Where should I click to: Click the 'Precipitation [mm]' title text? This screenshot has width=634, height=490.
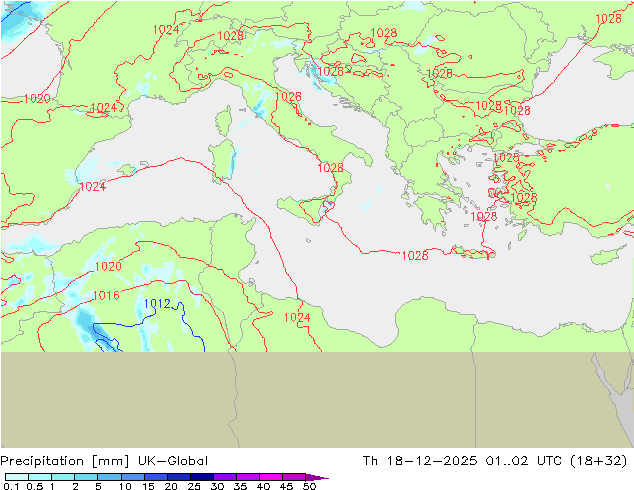pos(65,461)
